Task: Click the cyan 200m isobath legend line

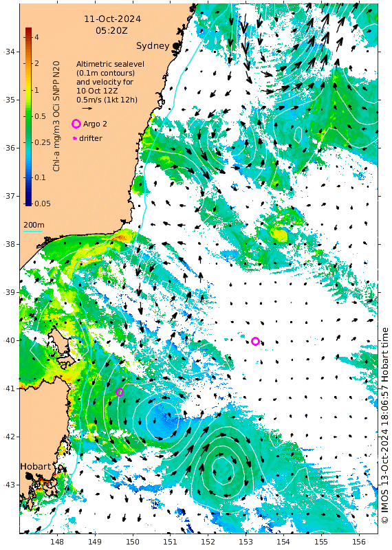Action: [x=32, y=231]
